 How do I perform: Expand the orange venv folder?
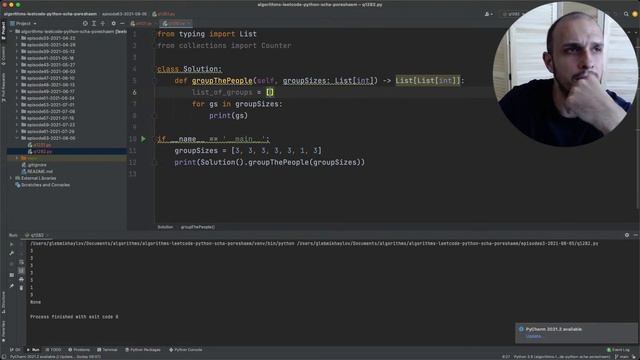coord(17,158)
